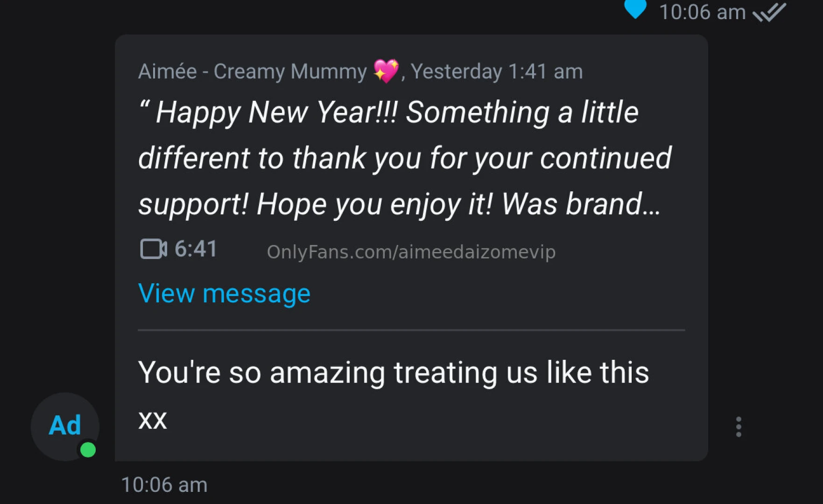Click the double checkmark read receipt

(x=769, y=12)
